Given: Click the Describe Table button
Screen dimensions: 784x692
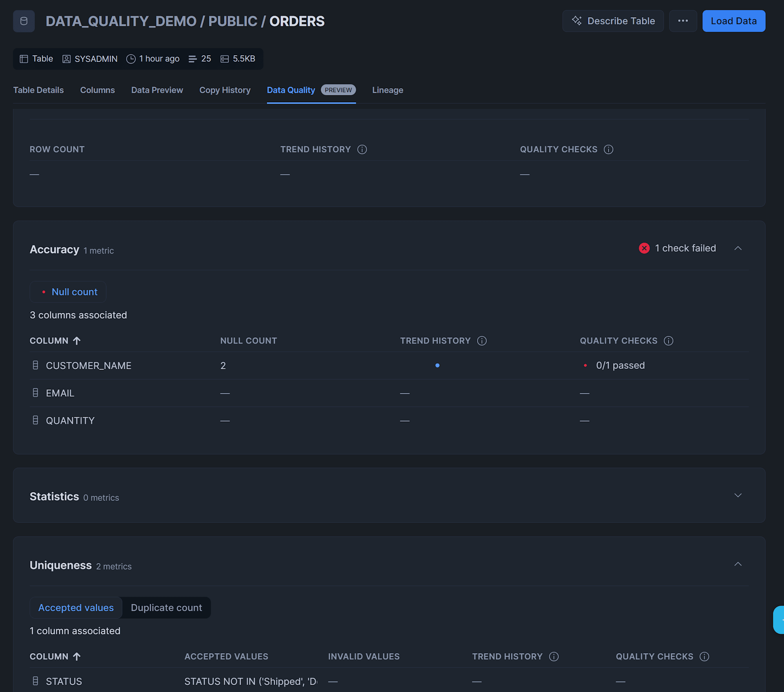Looking at the screenshot, I should (x=613, y=21).
